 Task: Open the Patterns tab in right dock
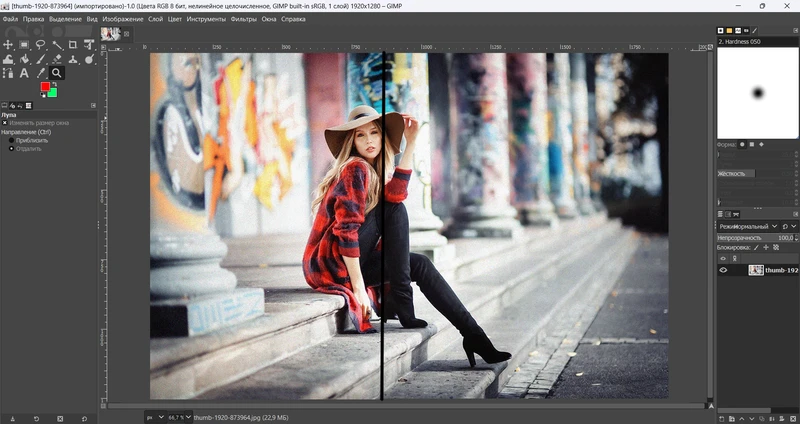tap(729, 31)
